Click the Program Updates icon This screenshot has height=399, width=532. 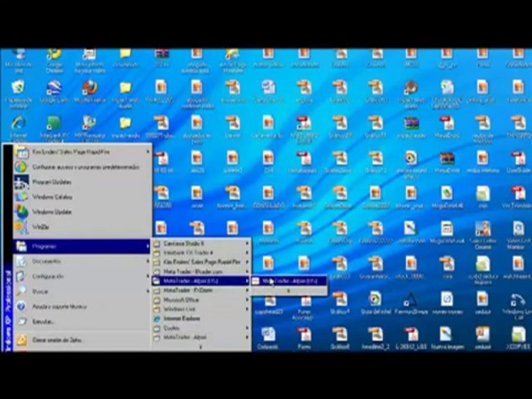(21, 182)
